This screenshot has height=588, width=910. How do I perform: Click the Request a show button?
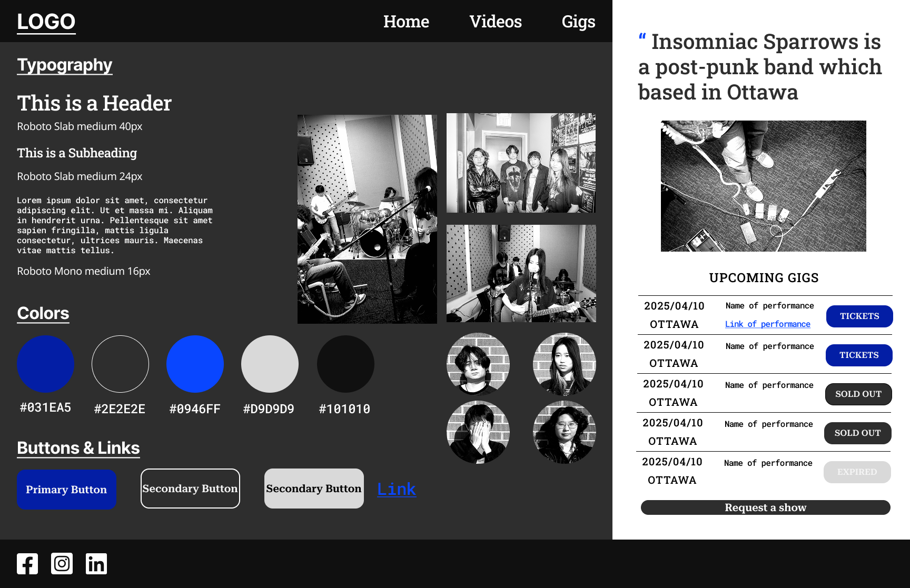click(766, 507)
